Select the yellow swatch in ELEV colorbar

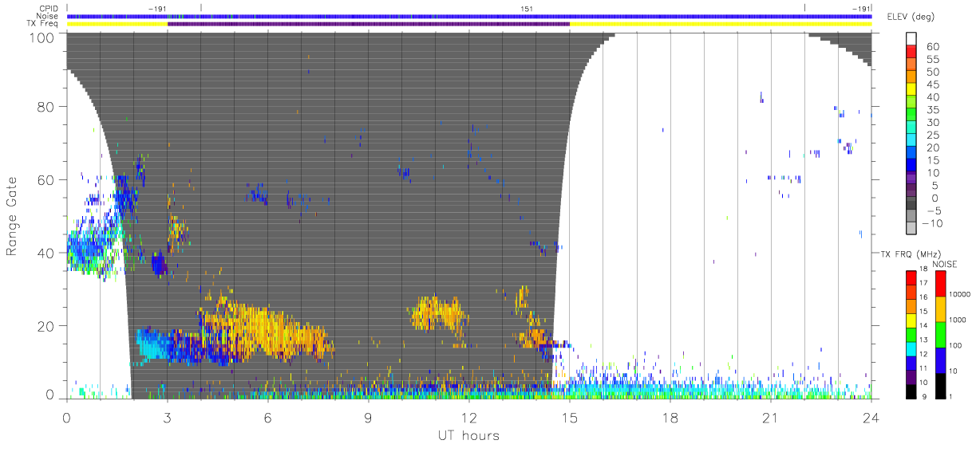pos(911,89)
